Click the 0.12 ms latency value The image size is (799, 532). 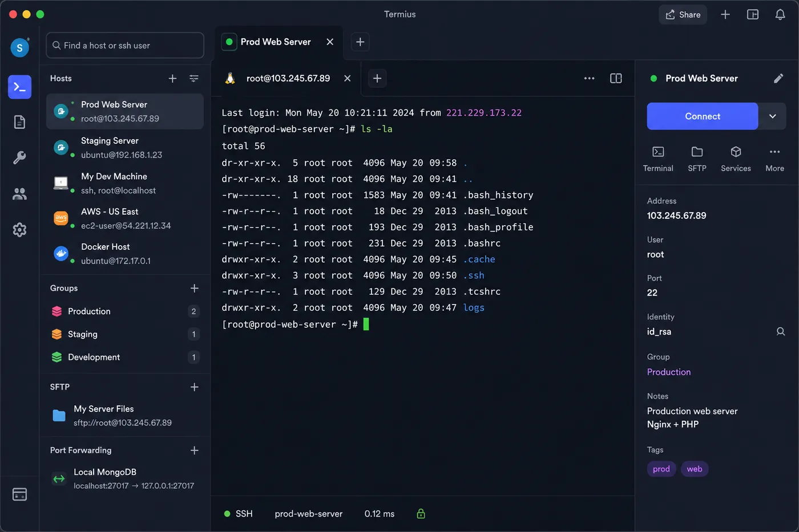(380, 514)
